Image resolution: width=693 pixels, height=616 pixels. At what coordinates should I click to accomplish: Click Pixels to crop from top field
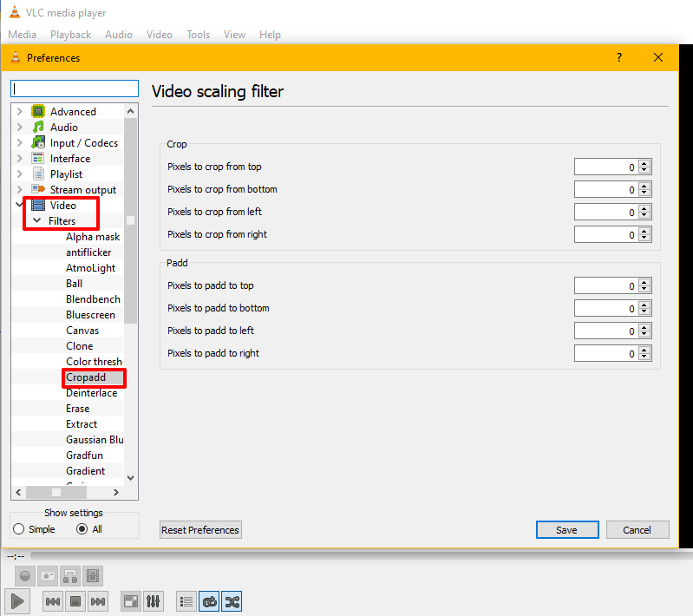[x=613, y=167]
